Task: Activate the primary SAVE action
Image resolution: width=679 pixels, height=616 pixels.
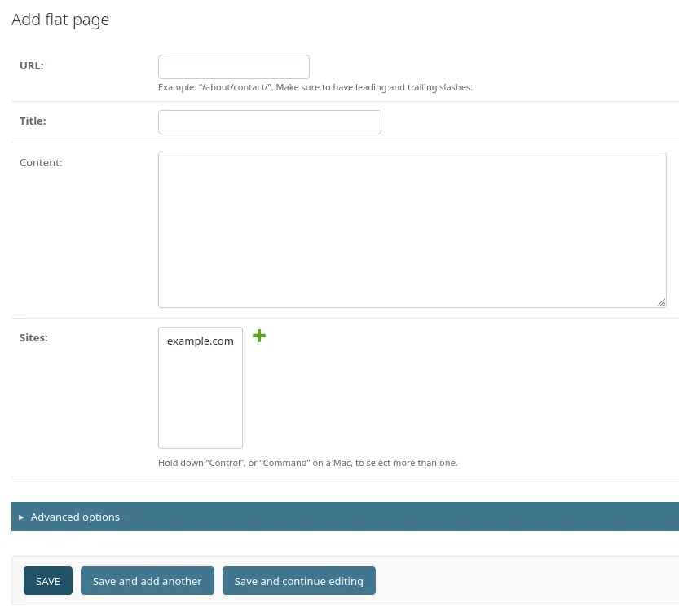Action: tap(47, 581)
